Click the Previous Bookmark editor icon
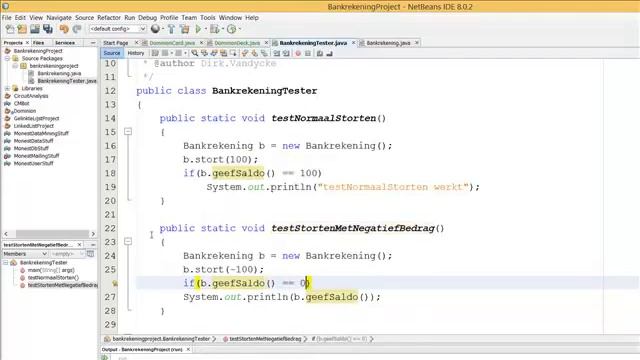 click(x=245, y=53)
